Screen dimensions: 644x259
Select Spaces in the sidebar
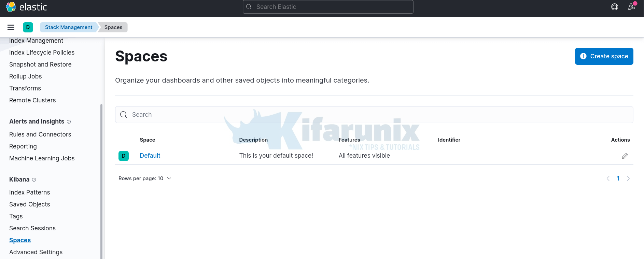[20, 240]
